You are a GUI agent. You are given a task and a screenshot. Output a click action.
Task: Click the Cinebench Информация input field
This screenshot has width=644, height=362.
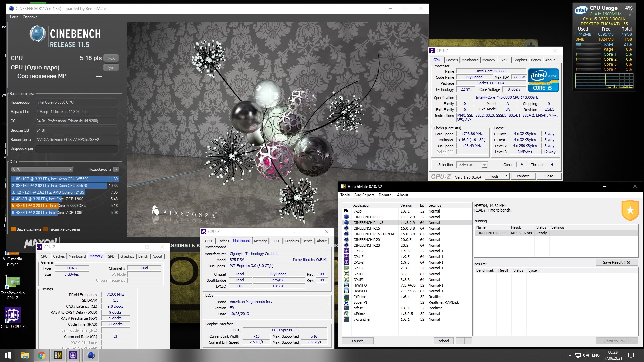click(77, 149)
